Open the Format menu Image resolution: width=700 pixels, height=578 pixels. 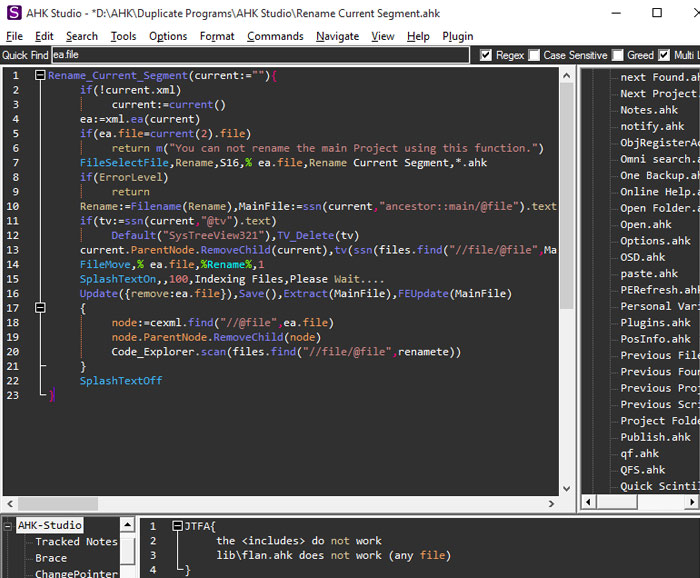coord(217,36)
